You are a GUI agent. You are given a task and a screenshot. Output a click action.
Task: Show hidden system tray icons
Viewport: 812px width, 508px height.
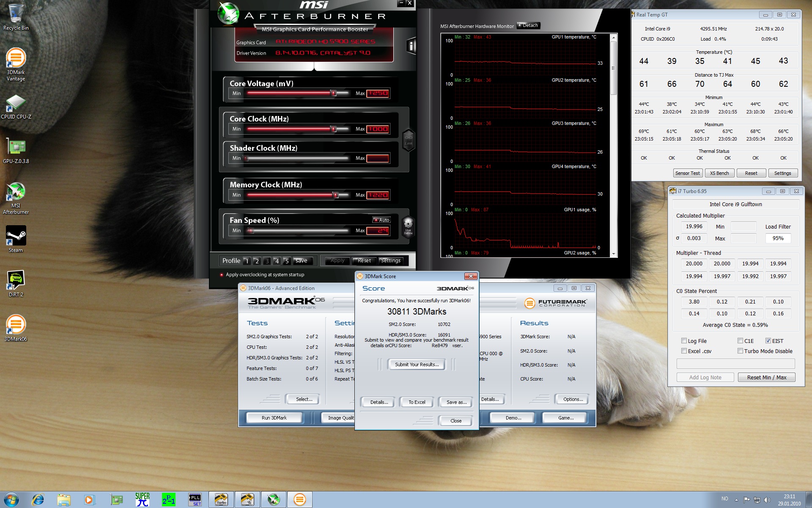[x=736, y=500]
